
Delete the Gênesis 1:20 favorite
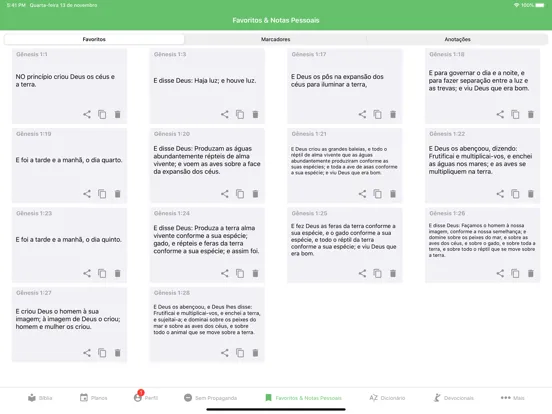point(255,194)
